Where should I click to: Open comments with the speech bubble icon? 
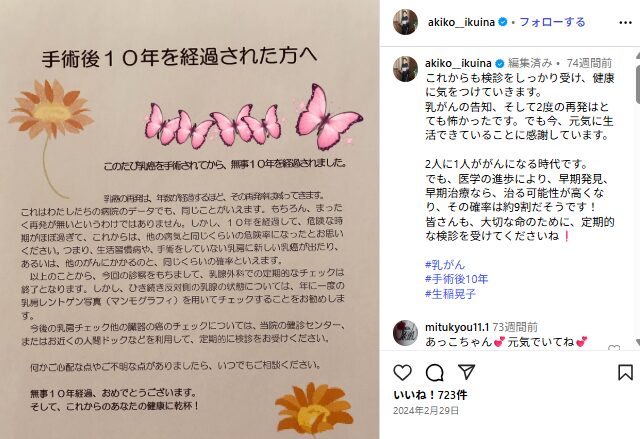(434, 372)
